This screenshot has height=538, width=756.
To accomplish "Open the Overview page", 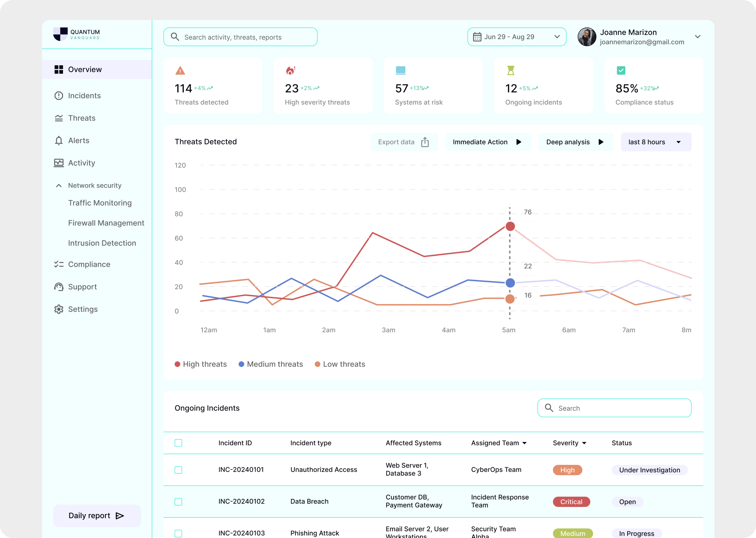I will (97, 69).
